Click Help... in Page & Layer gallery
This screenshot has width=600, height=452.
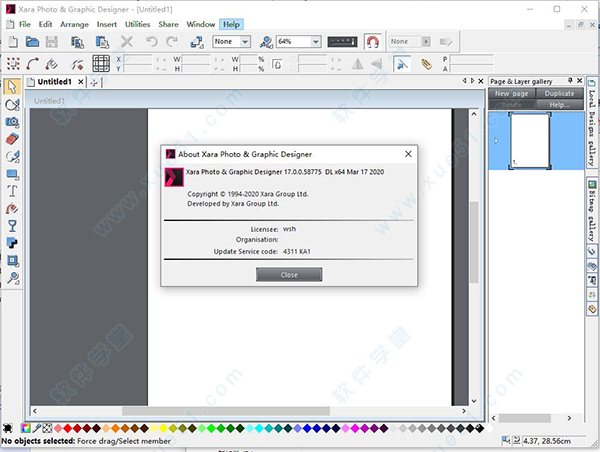(x=559, y=104)
